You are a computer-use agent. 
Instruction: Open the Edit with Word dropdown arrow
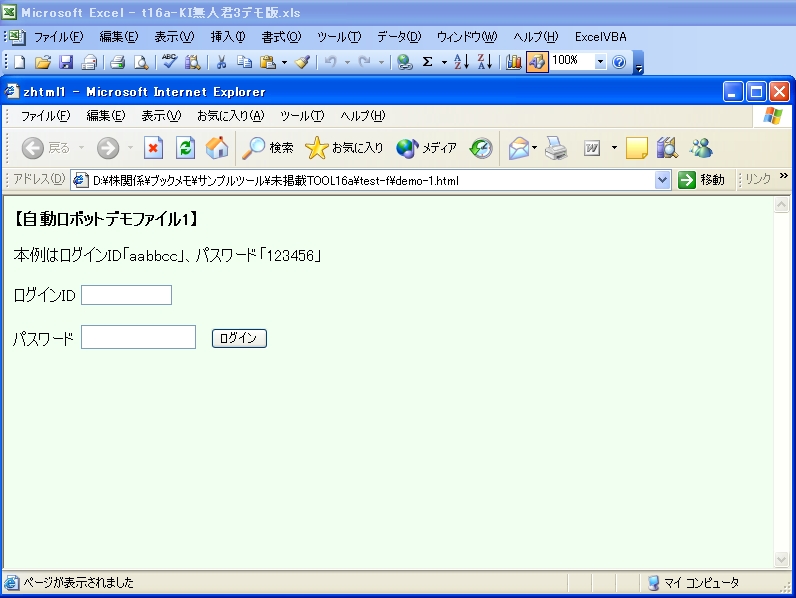(x=614, y=148)
